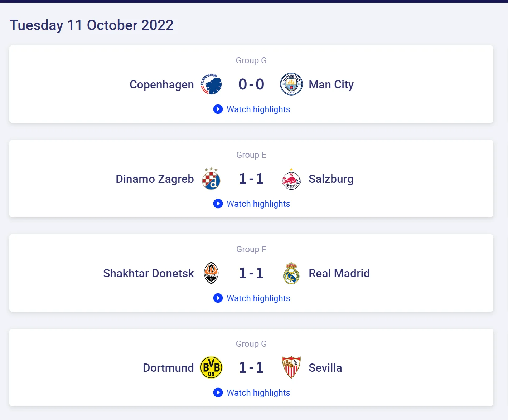The image size is (508, 420).
Task: Click the Sevilla club crest
Action: (x=291, y=367)
